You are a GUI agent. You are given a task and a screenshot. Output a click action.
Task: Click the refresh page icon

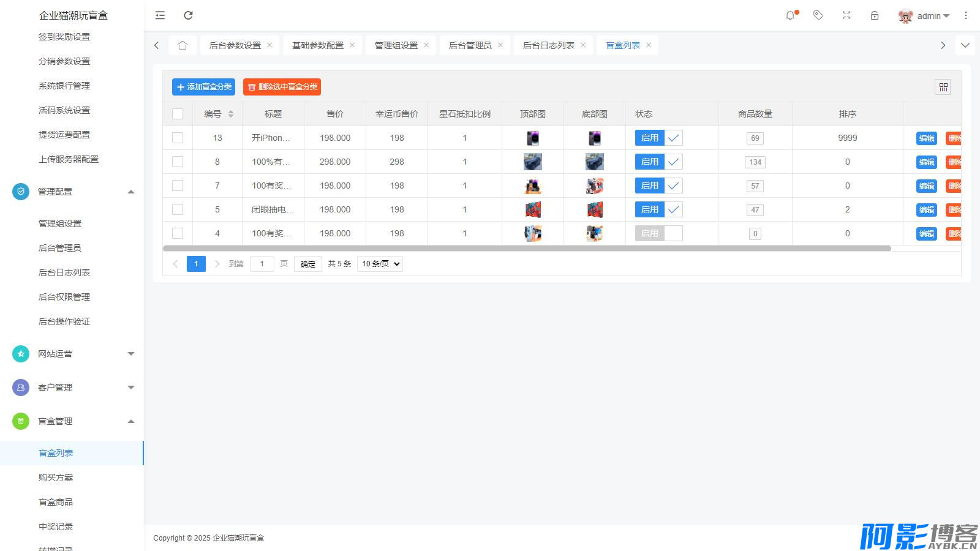pos(188,15)
